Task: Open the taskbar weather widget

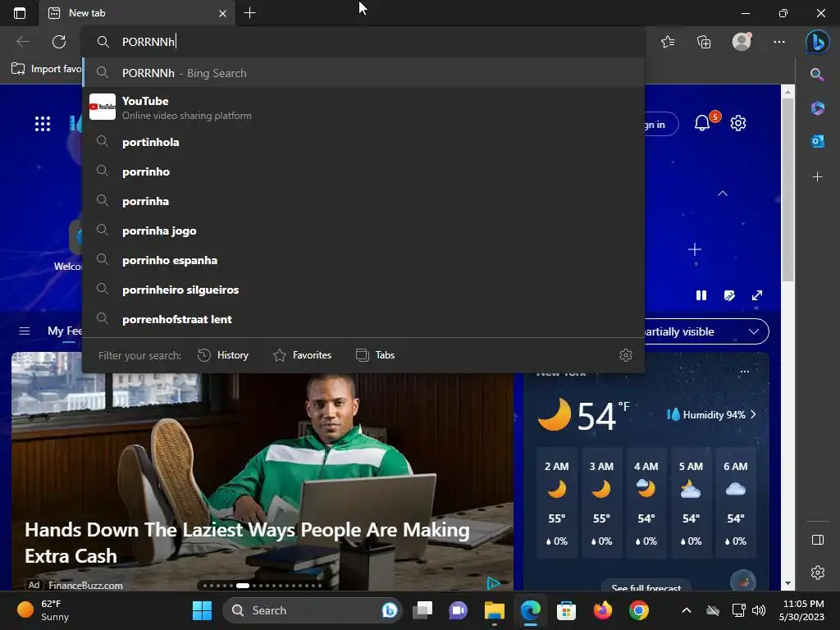Action: click(x=44, y=610)
